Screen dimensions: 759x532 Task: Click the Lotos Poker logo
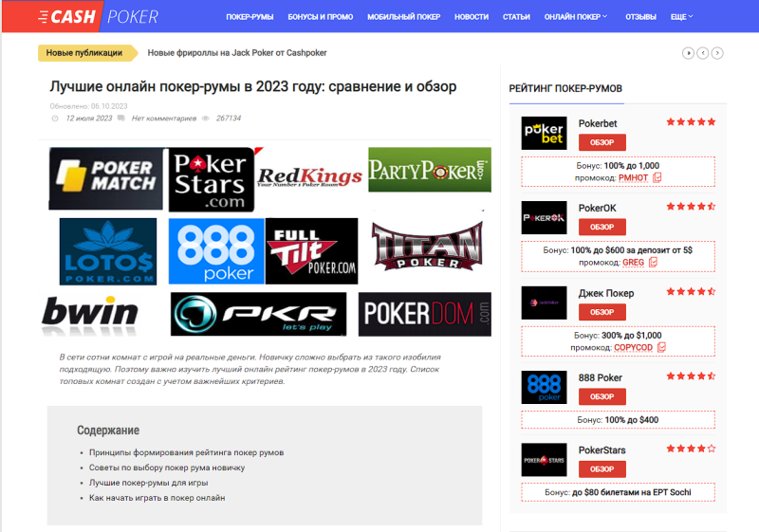108,251
